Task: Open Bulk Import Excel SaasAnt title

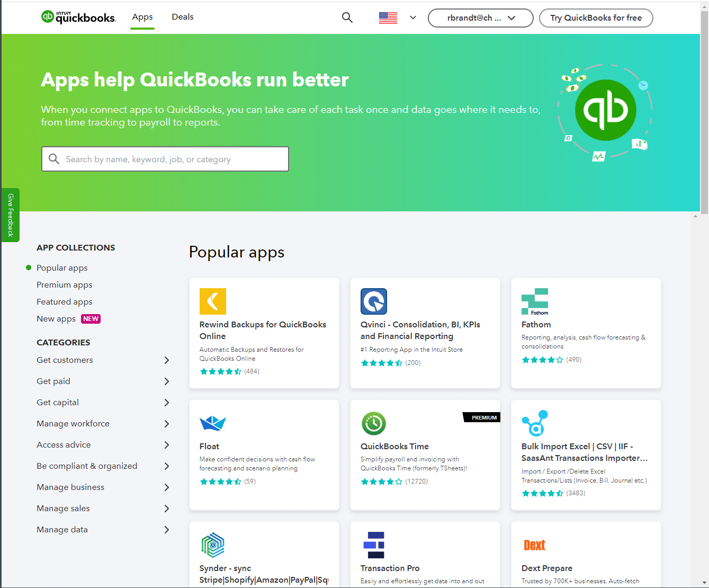Action: (x=585, y=452)
